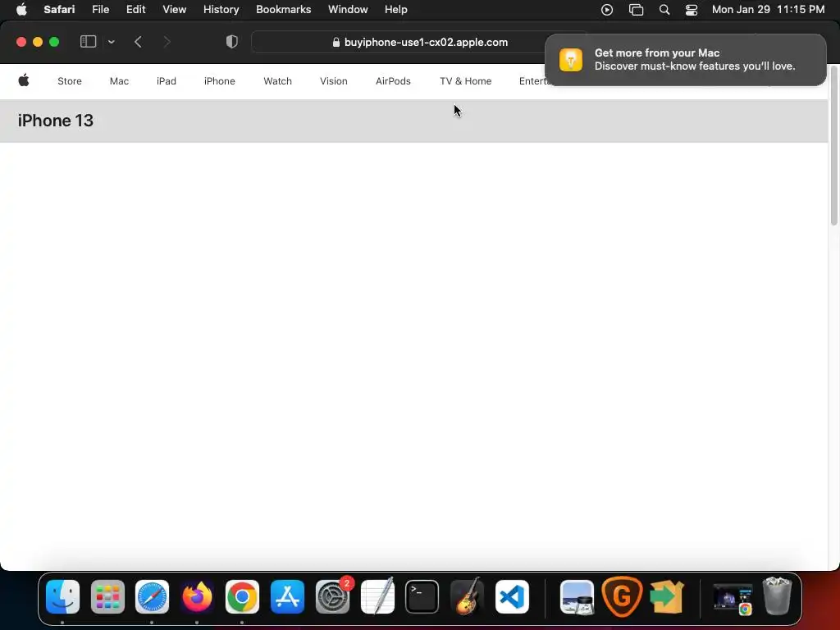Open the Edit menu
The width and height of the screenshot is (840, 630).
coord(135,10)
